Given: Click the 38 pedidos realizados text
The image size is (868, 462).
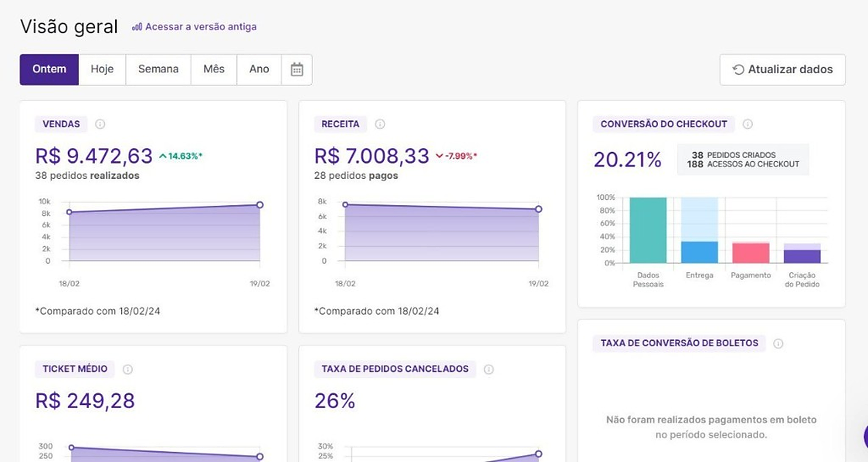Looking at the screenshot, I should click(87, 175).
